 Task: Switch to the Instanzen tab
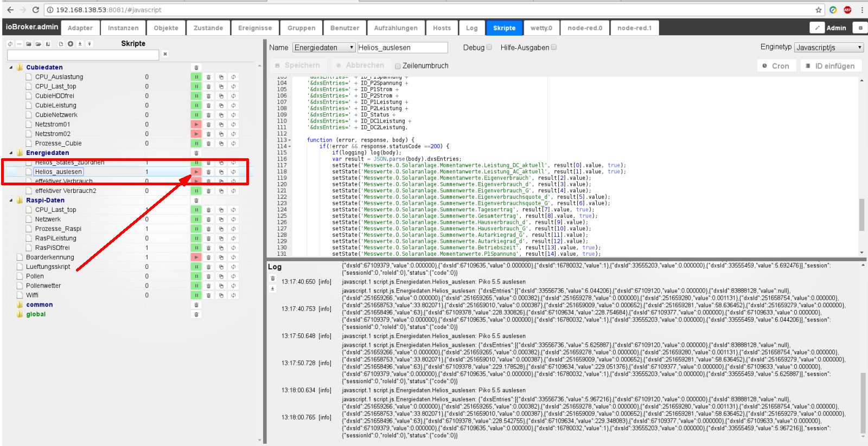click(123, 28)
